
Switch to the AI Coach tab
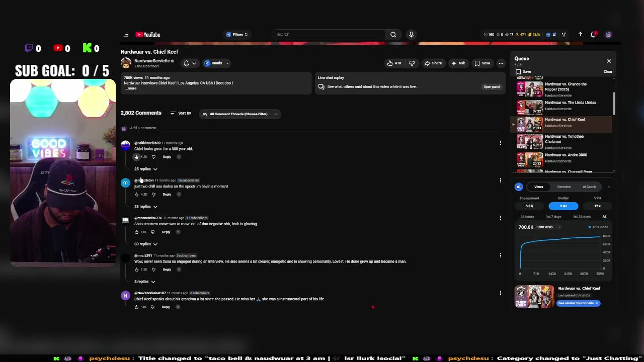point(589,187)
